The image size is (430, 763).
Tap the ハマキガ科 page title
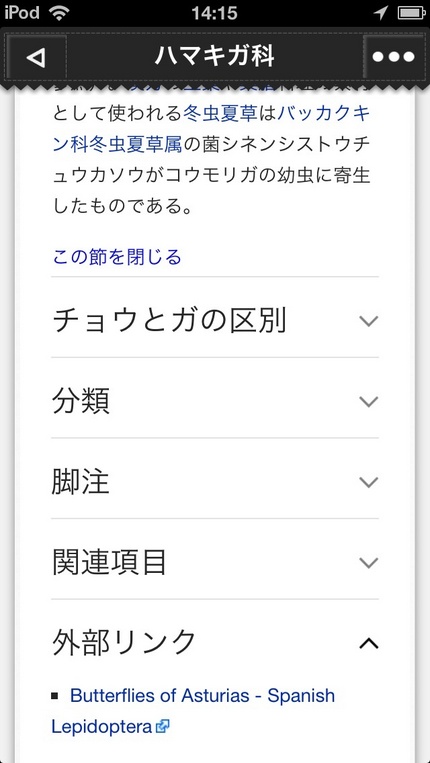pyautogui.click(x=215, y=57)
